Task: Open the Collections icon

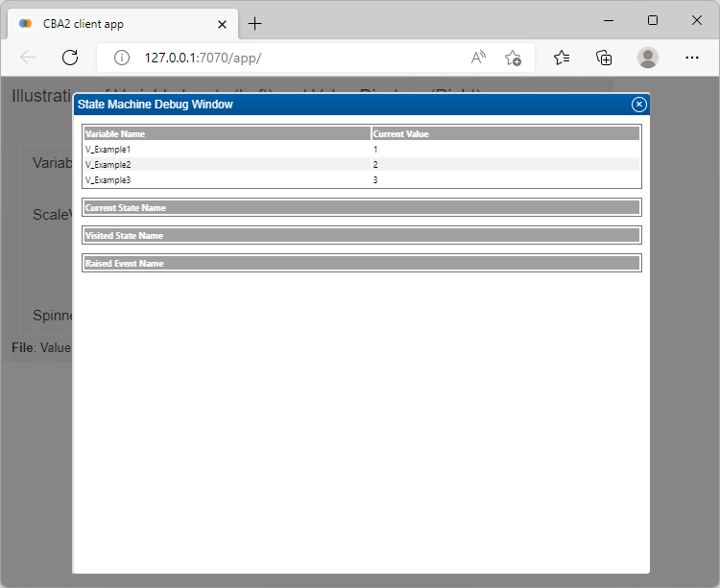Action: [x=604, y=58]
